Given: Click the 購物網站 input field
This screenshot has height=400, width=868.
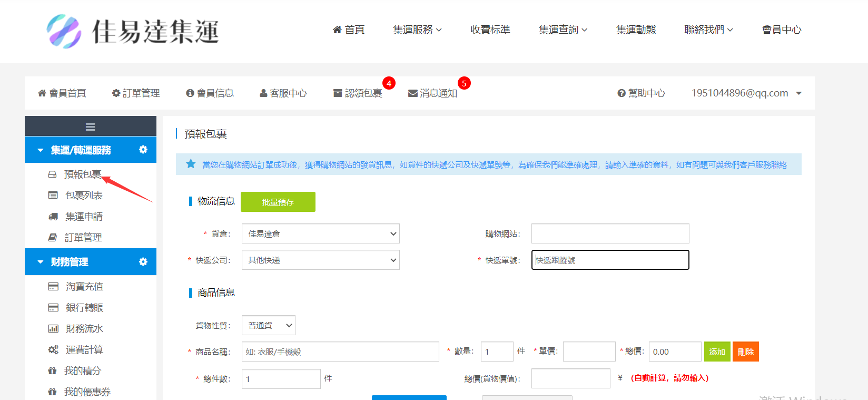Looking at the screenshot, I should tap(610, 233).
